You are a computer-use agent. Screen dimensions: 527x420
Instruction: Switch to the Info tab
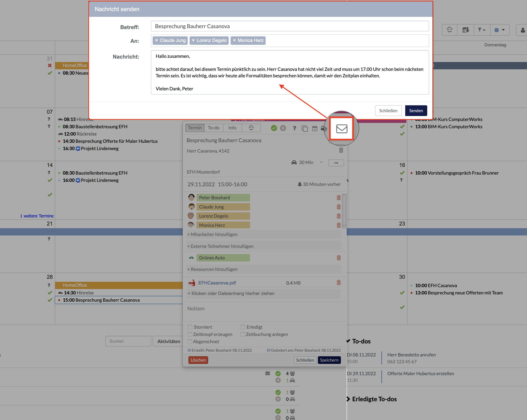(232, 128)
